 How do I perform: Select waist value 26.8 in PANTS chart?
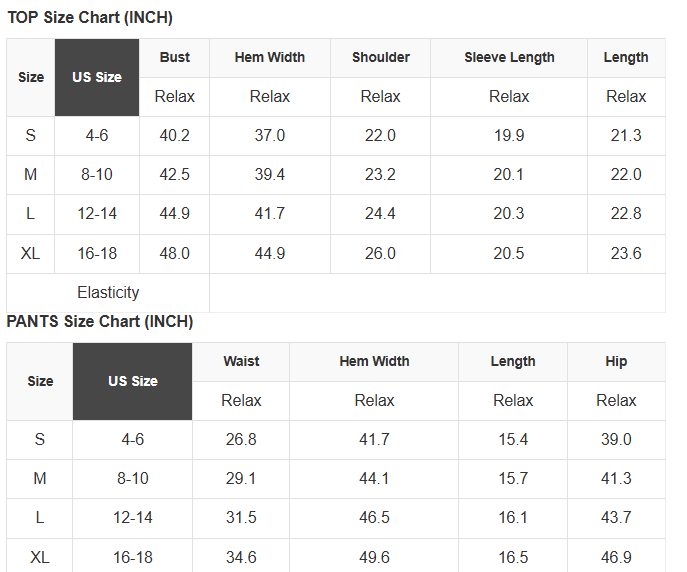[241, 439]
